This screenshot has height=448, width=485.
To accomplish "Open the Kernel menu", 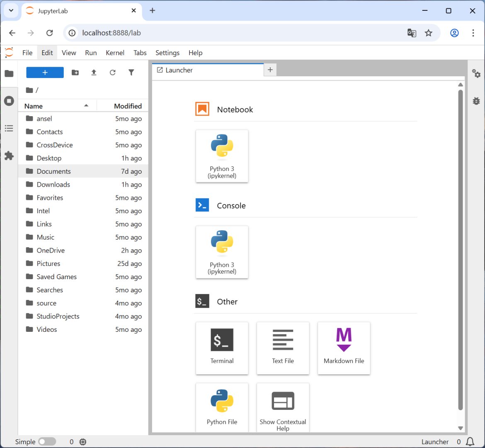I will (115, 53).
